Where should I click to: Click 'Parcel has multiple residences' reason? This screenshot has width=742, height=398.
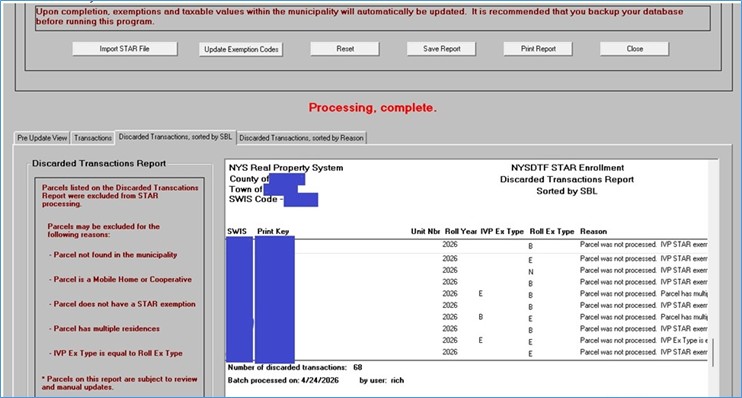(104, 328)
